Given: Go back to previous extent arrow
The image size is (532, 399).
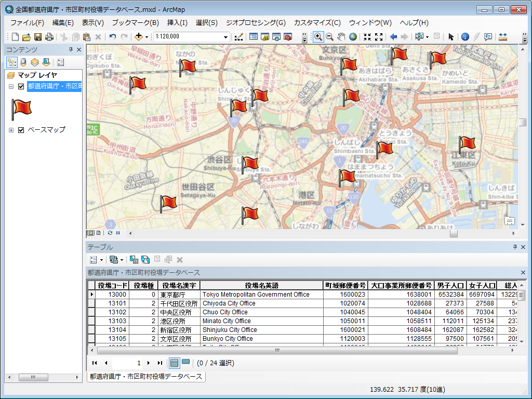Looking at the screenshot, I should click(x=393, y=37).
